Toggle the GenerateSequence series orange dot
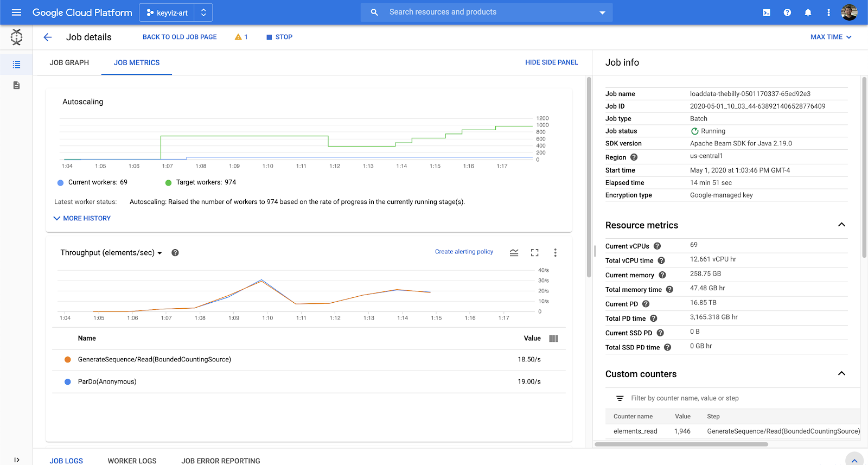 (x=68, y=359)
